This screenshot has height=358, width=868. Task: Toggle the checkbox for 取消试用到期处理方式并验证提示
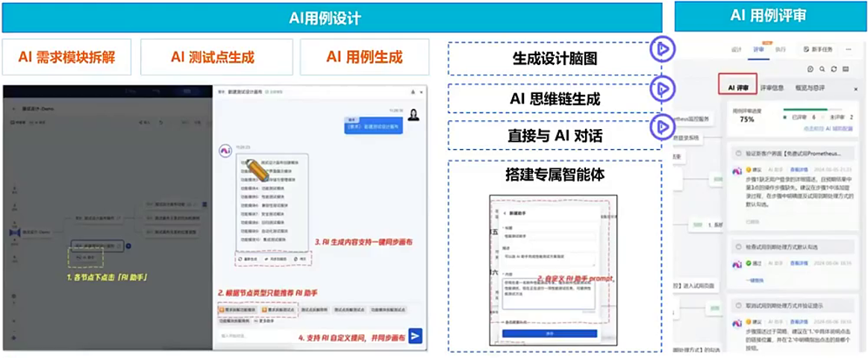tap(738, 305)
